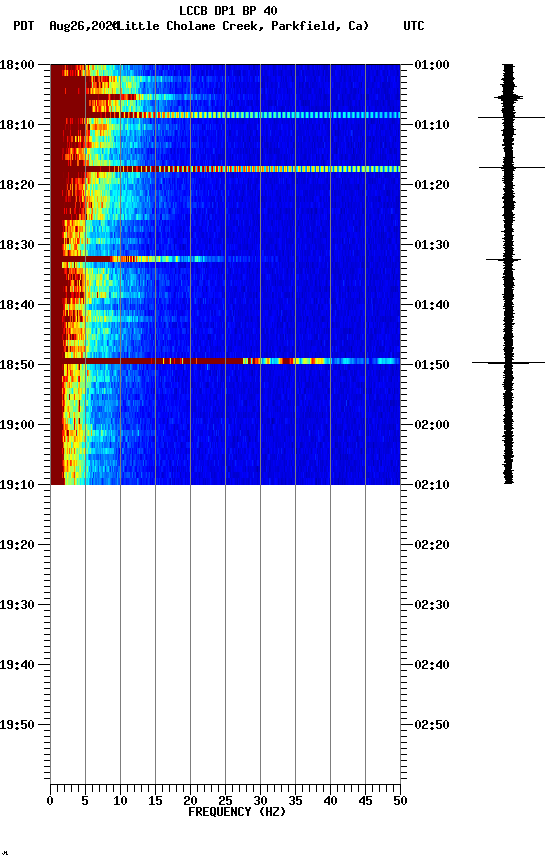Click the '01:00' UTC time label
The width and height of the screenshot is (552, 864).
pos(432,65)
